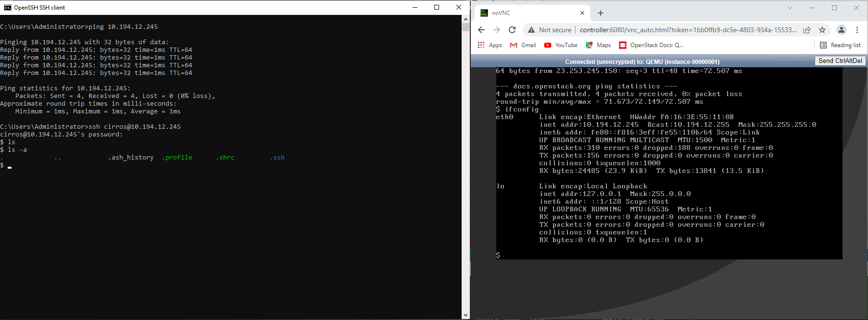The image size is (868, 320).
Task: Click lo interface name in console
Action: point(500,186)
